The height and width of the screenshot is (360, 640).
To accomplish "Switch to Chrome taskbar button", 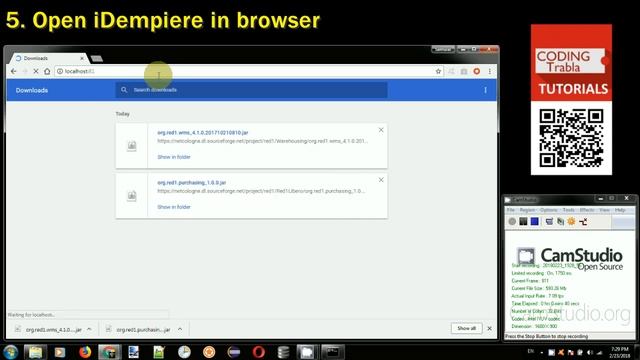I will coord(109,352).
